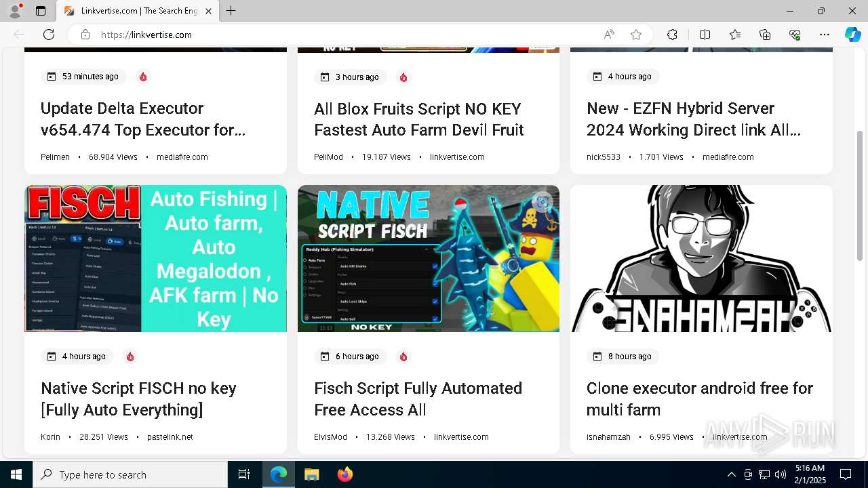The width and height of the screenshot is (868, 488).
Task: Open Browser essentials icon
Action: click(x=795, y=35)
